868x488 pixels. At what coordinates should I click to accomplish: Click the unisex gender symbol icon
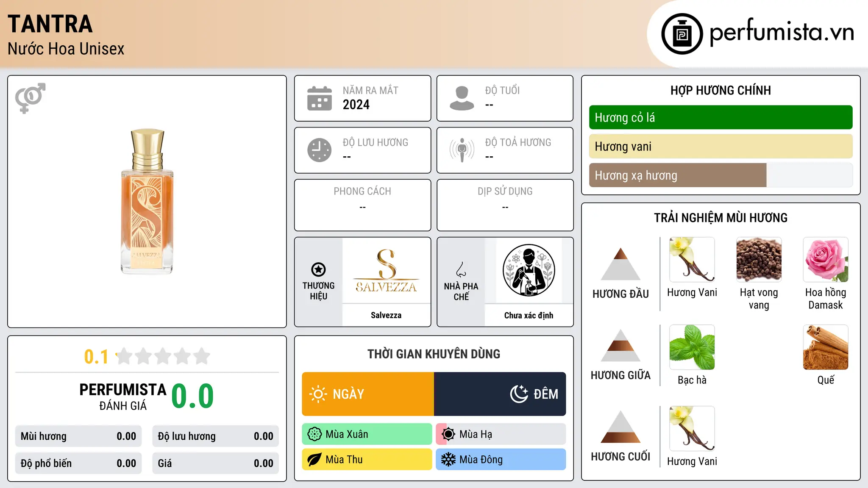(x=30, y=98)
